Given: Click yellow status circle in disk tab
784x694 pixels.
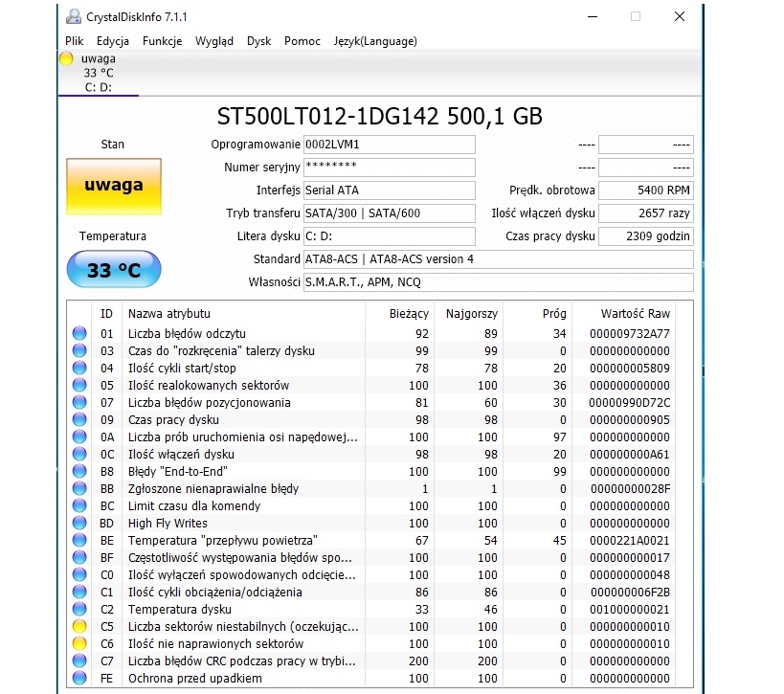Looking at the screenshot, I should coord(66,58).
